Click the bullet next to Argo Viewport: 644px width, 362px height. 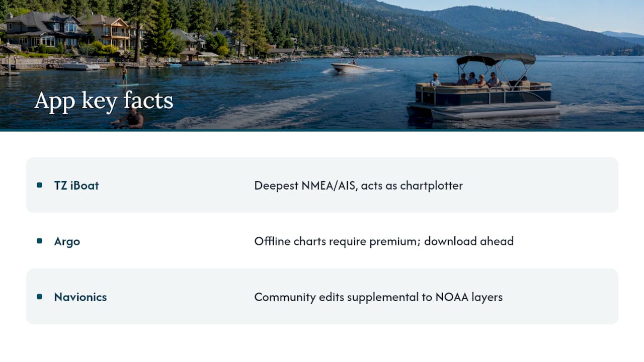(39, 241)
